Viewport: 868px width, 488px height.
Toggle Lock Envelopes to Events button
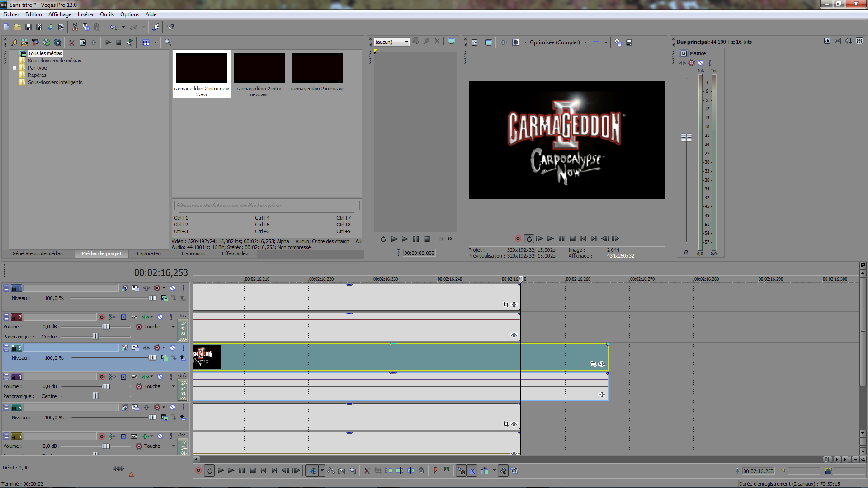pos(504,471)
